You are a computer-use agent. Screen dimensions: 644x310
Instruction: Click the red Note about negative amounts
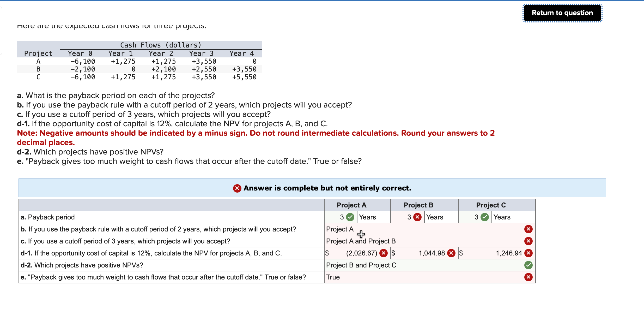pos(256,138)
